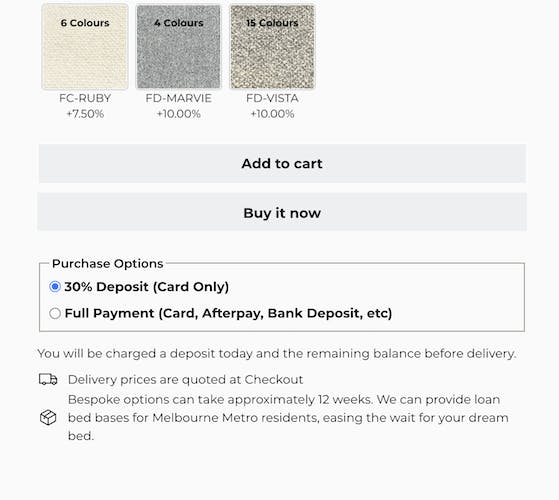Screen dimensions: 559x500
Task: Click the package box icon
Action: coord(48,417)
